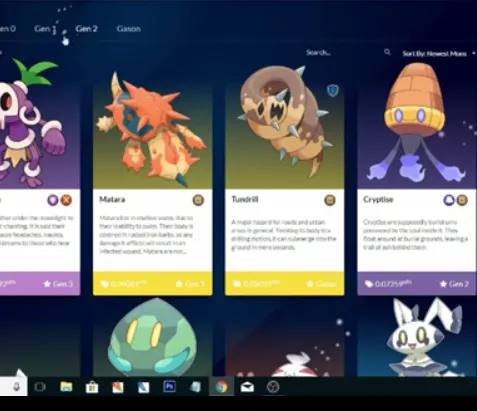Open the Gen 1 tab

click(45, 29)
